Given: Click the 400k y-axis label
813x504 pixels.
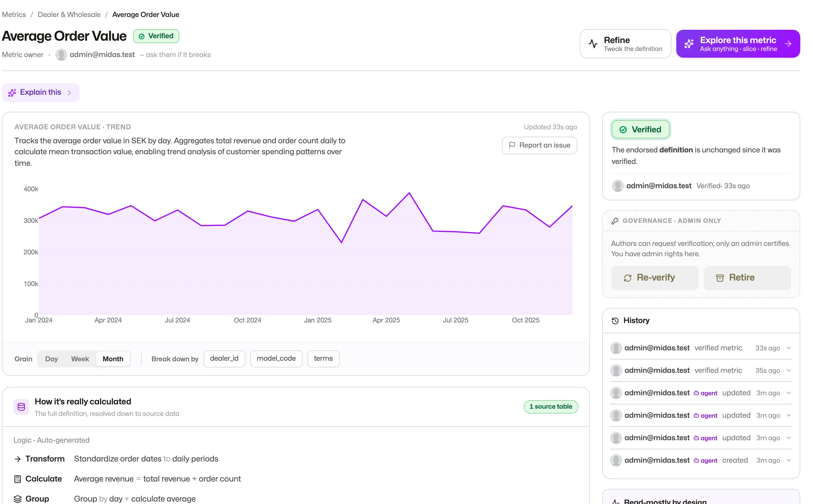Looking at the screenshot, I should pos(31,189).
